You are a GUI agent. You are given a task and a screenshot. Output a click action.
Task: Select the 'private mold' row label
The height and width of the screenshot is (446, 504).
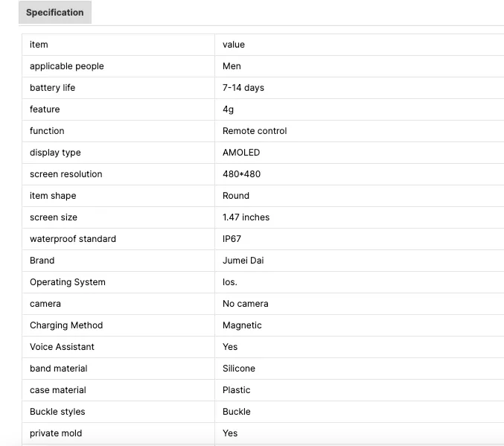coord(56,433)
